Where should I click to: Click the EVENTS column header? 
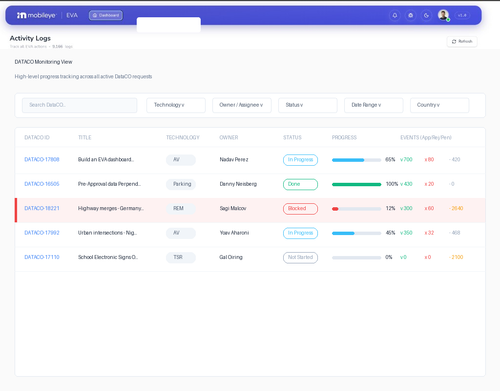point(426,137)
